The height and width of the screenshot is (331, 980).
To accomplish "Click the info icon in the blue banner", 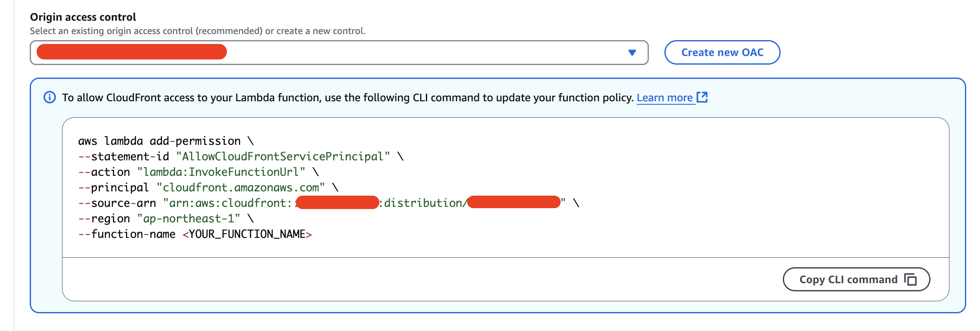I will point(51,97).
